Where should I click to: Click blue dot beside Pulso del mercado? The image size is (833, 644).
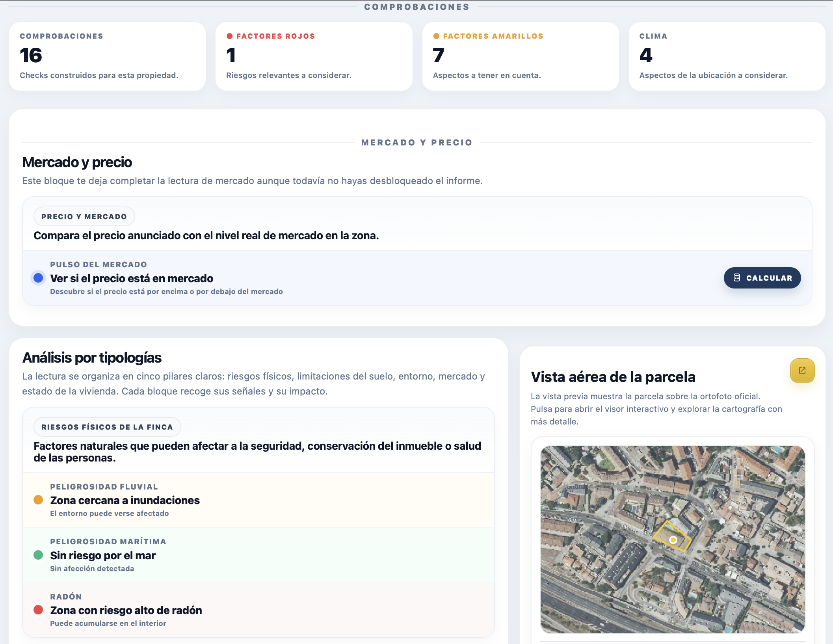click(x=38, y=278)
